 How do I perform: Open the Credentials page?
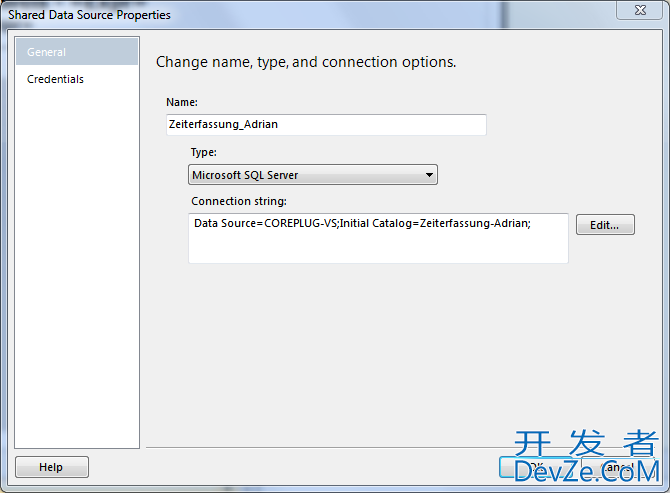coord(77,79)
